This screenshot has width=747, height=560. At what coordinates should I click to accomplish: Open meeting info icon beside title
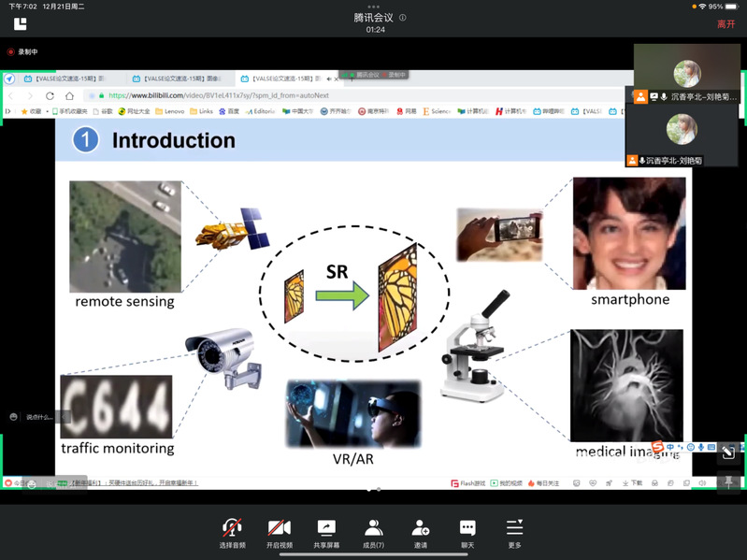click(x=403, y=18)
